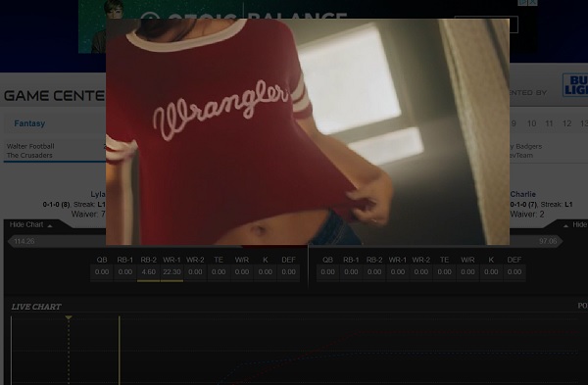Click the right Hide chart arrow icon

tap(565, 225)
